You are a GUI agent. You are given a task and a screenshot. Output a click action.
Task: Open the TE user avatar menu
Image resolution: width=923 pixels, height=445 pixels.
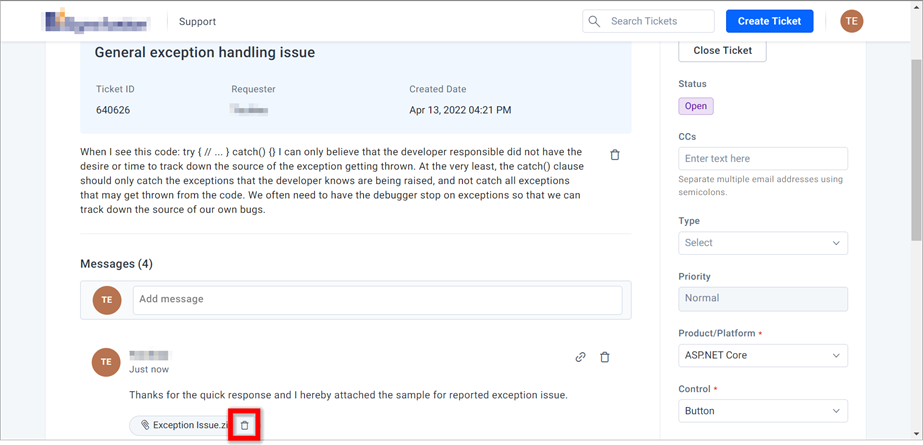[851, 21]
